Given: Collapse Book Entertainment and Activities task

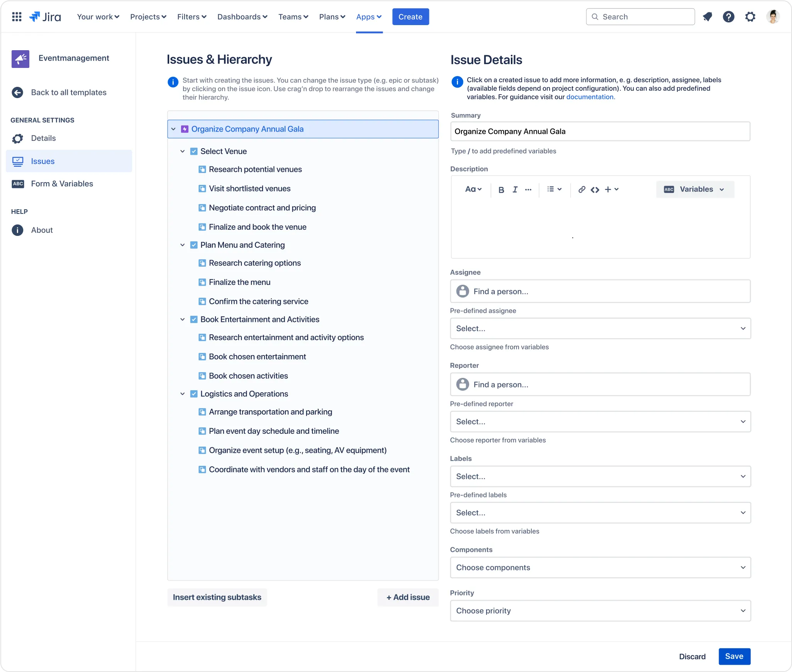Looking at the screenshot, I should [183, 320].
